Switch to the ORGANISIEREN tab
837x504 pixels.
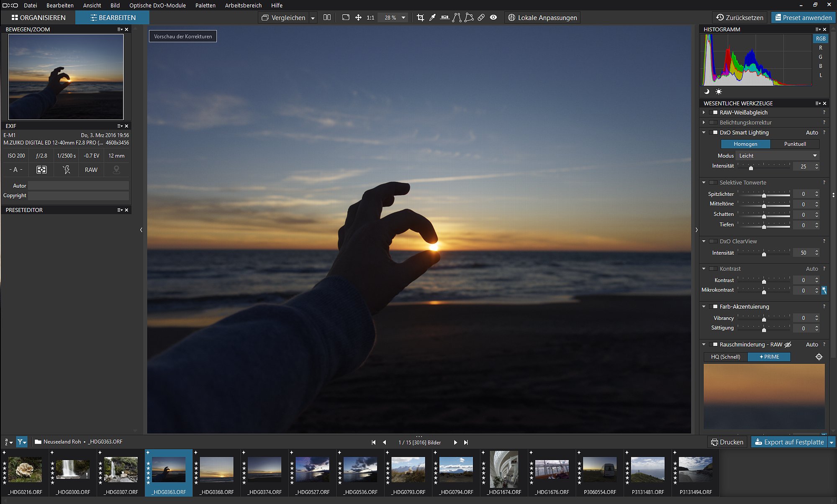tap(39, 18)
